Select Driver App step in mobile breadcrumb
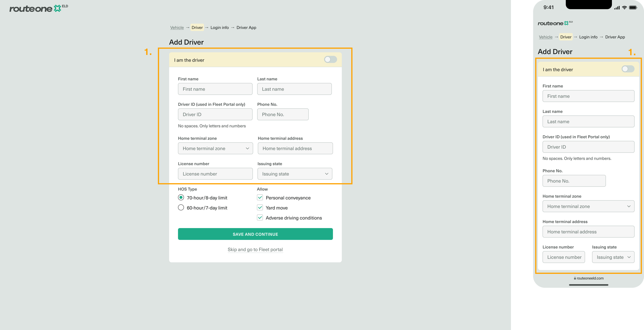This screenshot has height=330, width=644. (x=615, y=37)
